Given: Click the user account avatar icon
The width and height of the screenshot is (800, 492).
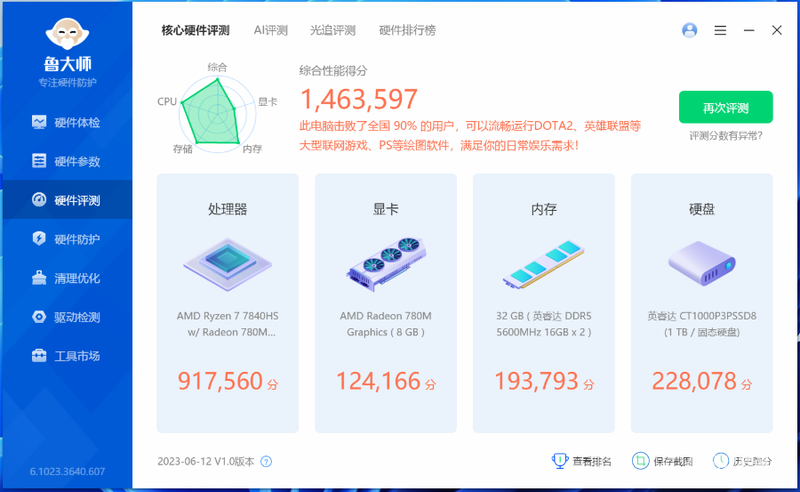Looking at the screenshot, I should click(689, 30).
